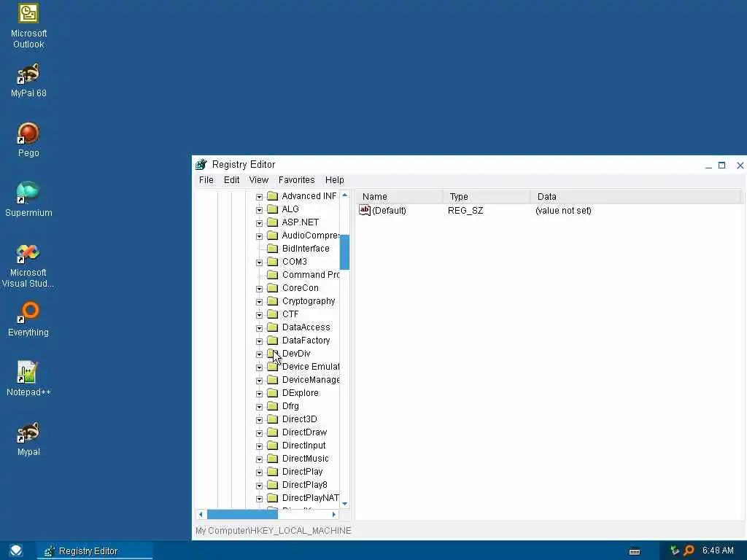
Task: Click the Type column header
Action: pyautogui.click(x=487, y=197)
